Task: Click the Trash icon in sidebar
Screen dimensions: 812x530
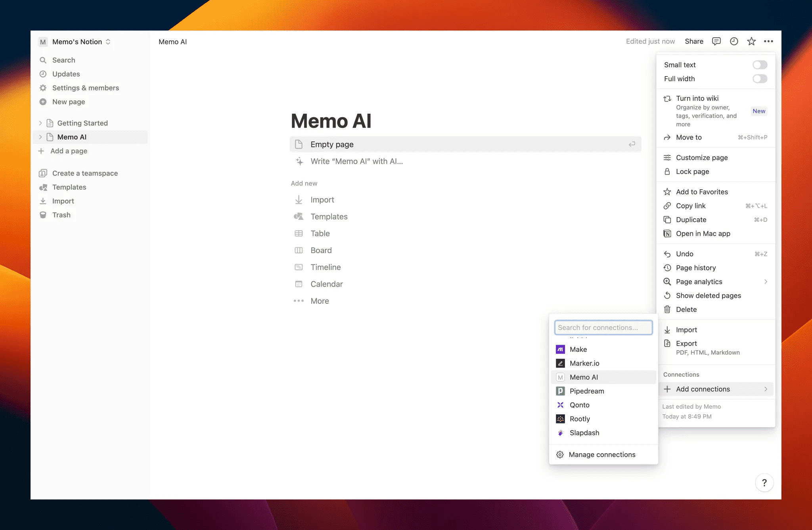Action: (45, 215)
